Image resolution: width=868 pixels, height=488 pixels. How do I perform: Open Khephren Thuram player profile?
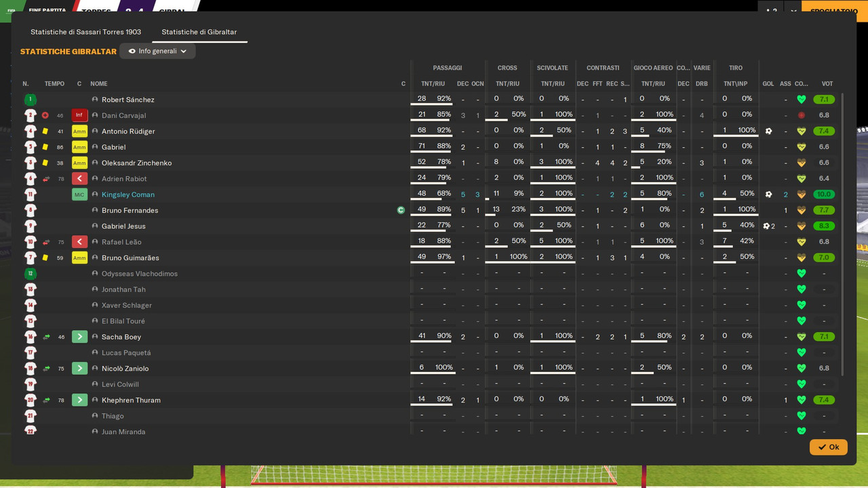tap(131, 400)
